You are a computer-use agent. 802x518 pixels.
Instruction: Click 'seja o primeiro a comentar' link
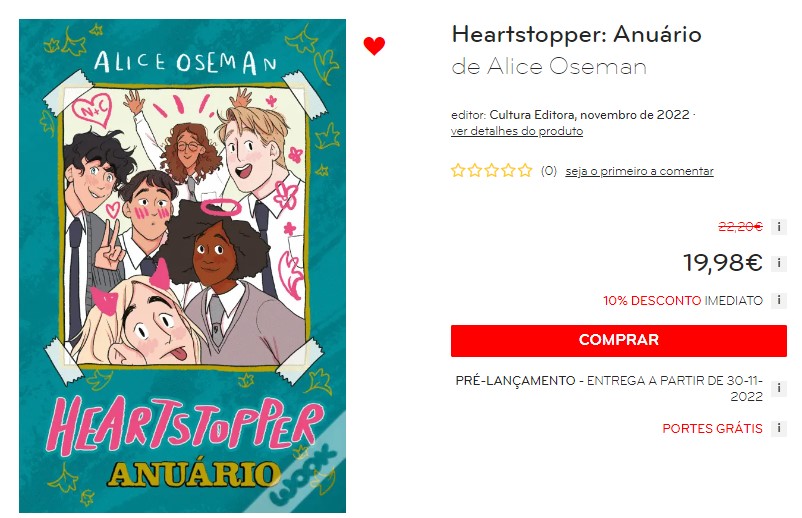tap(639, 171)
